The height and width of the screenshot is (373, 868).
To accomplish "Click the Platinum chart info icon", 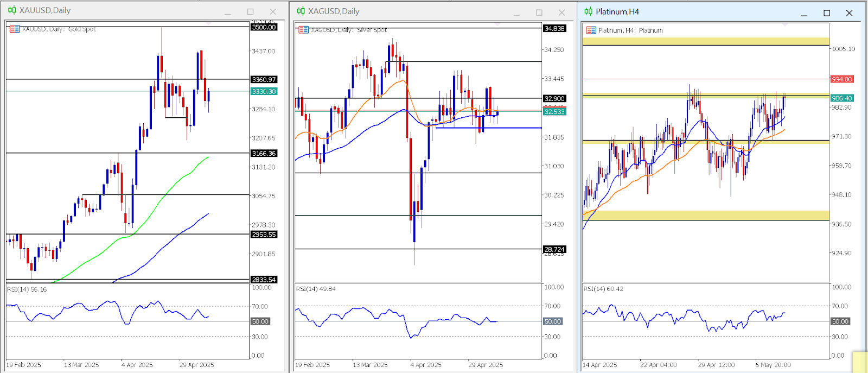I will pos(591,30).
